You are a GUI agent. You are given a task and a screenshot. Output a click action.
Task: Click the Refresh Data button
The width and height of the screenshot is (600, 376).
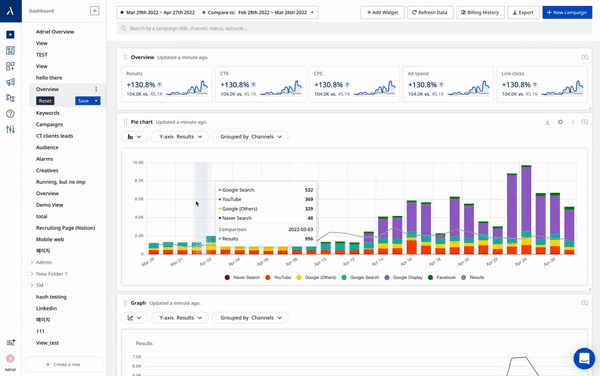pyautogui.click(x=430, y=12)
